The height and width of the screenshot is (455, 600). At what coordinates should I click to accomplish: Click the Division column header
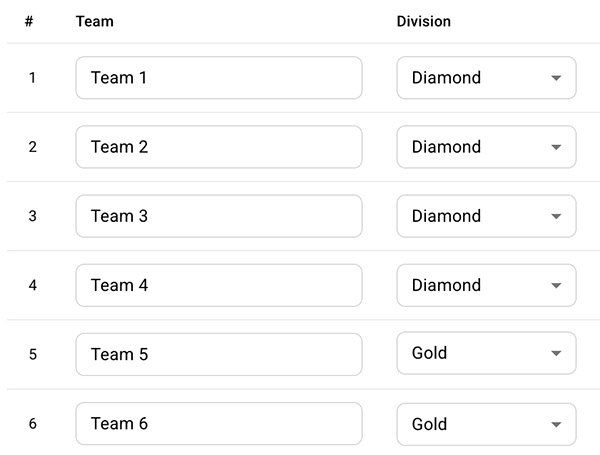click(x=424, y=21)
